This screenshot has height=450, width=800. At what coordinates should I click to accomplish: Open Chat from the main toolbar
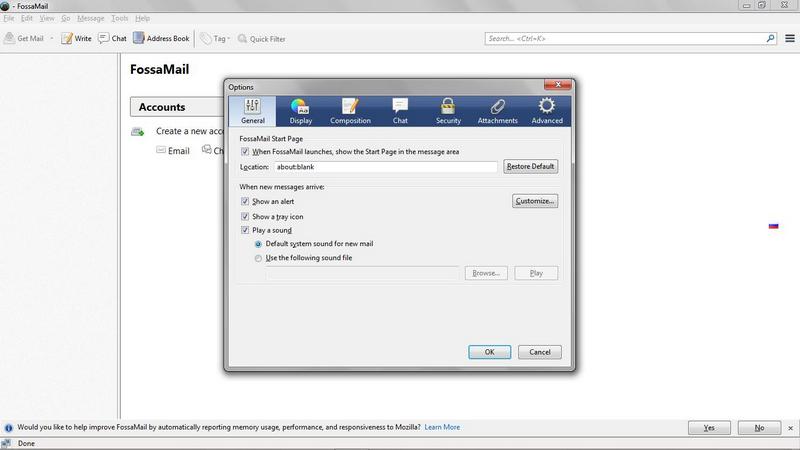click(112, 38)
